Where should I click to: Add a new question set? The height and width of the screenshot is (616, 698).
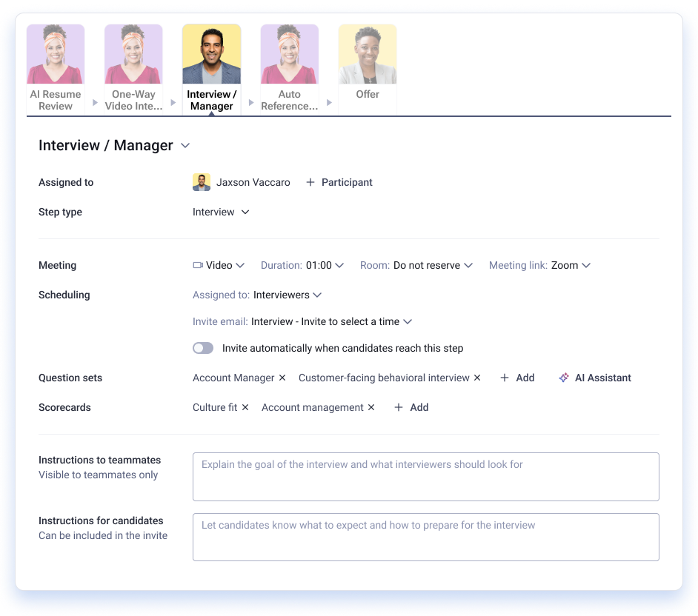click(x=517, y=378)
